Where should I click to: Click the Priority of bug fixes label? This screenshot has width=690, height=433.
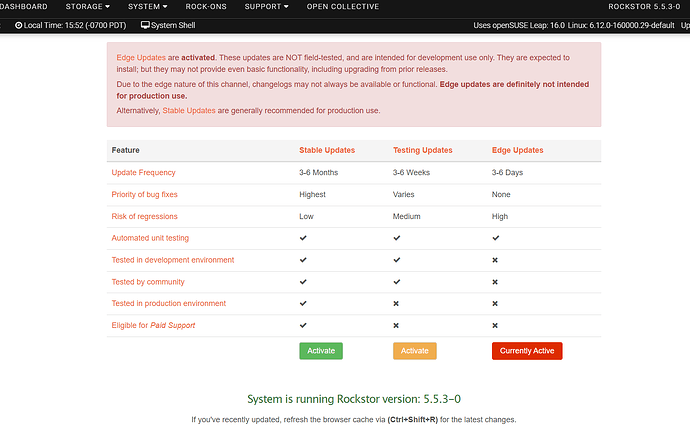pyautogui.click(x=144, y=194)
